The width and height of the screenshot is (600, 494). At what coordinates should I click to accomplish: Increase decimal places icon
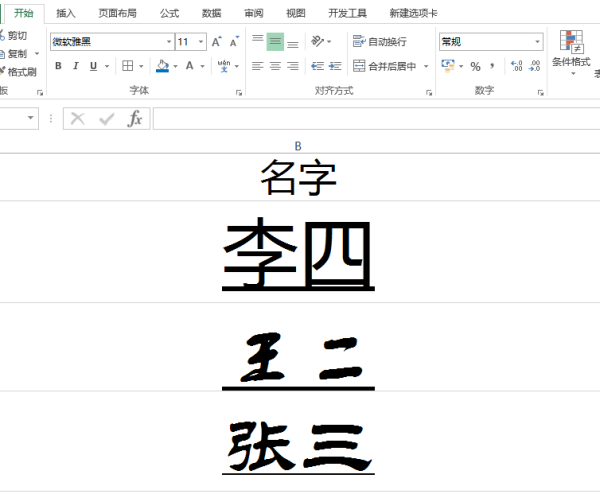(x=517, y=66)
